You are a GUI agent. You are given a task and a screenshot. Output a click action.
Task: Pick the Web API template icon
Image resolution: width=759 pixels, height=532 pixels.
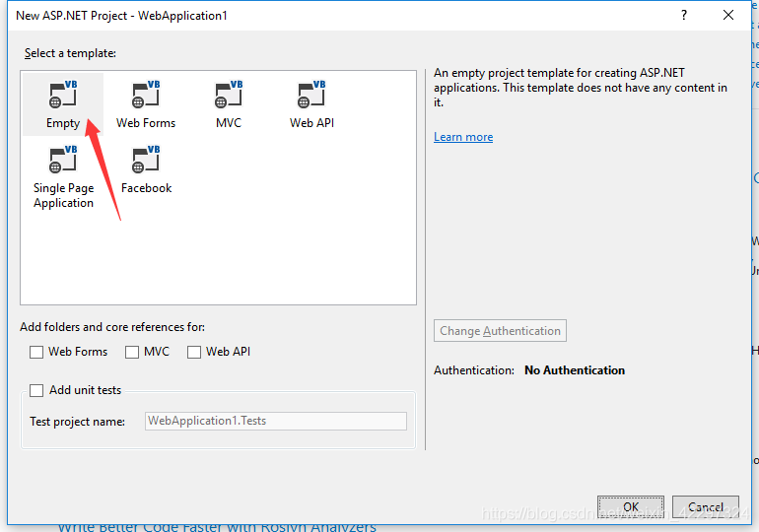pos(311,95)
